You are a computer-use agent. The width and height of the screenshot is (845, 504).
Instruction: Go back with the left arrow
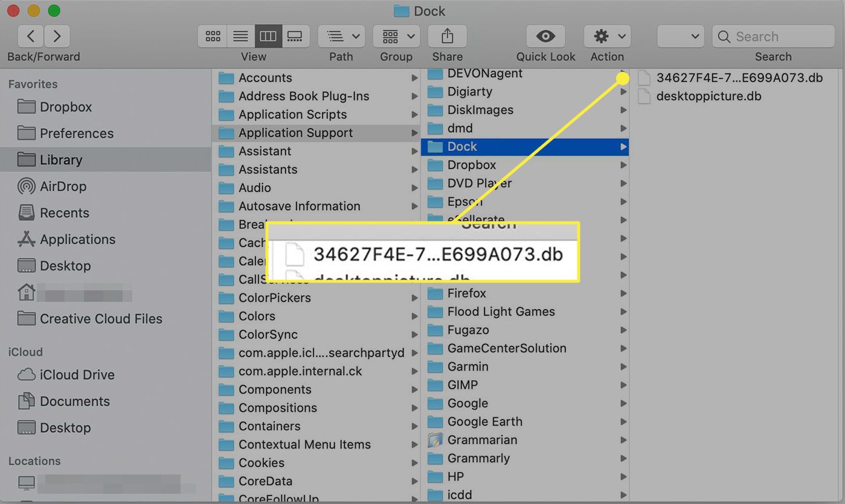[x=31, y=36]
